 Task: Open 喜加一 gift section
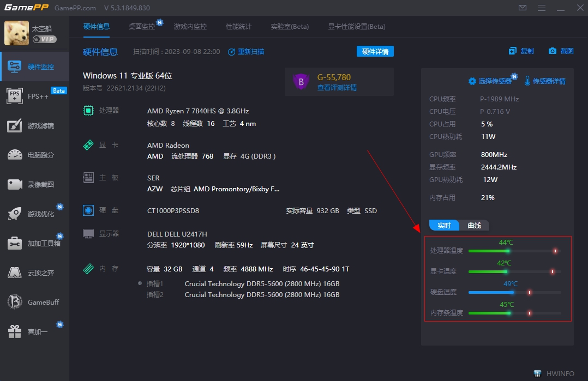click(x=34, y=331)
